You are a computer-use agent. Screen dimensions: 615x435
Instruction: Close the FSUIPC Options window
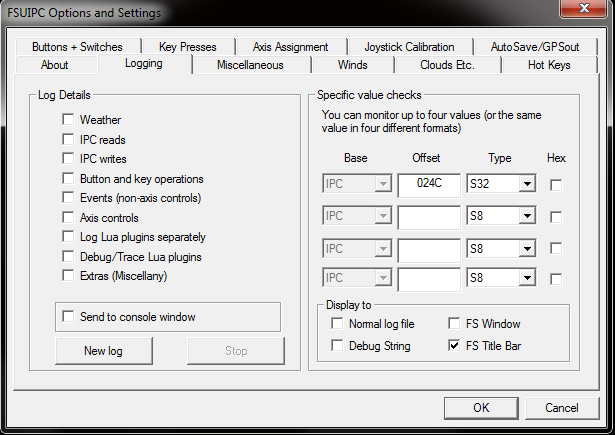584,8
